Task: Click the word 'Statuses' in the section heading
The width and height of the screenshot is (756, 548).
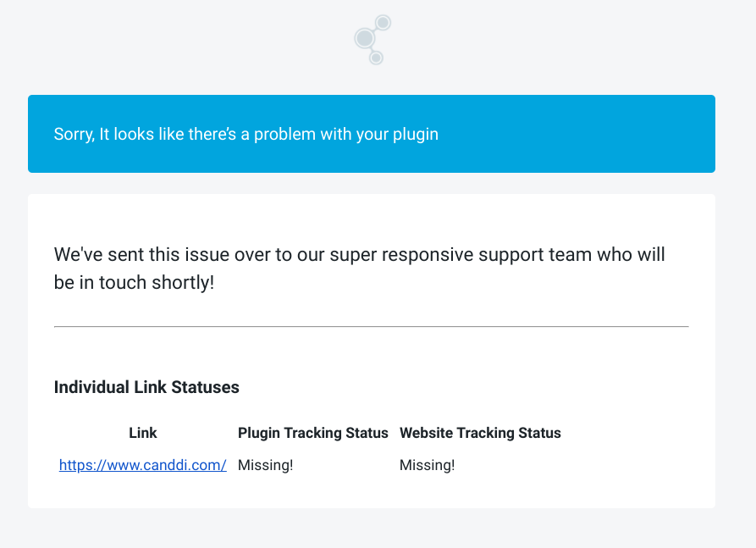Action: pos(206,387)
